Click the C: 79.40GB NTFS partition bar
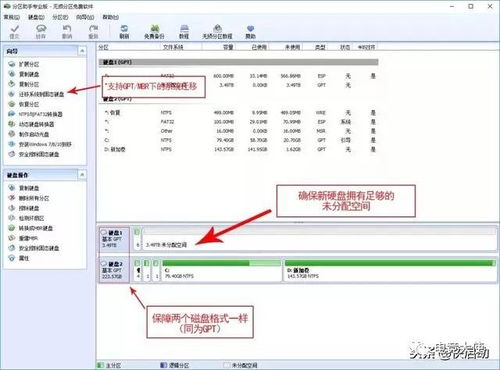 pyautogui.click(x=221, y=270)
